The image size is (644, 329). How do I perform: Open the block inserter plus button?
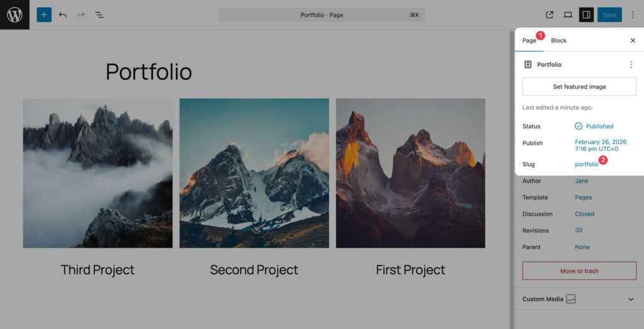[x=44, y=14]
